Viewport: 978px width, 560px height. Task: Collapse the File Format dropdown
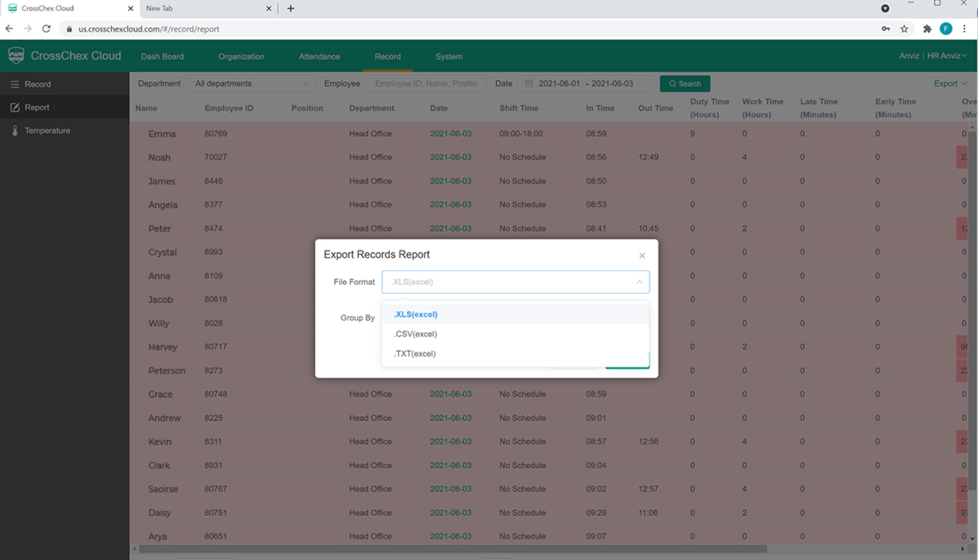(x=639, y=282)
